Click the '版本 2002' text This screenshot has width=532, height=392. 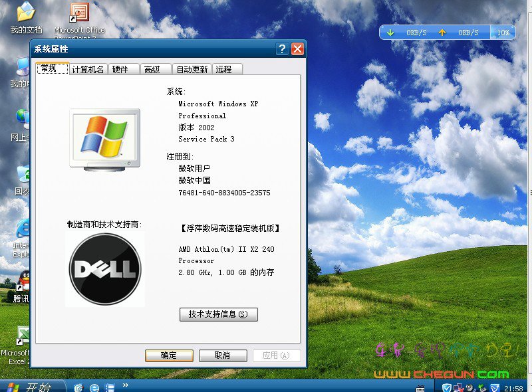click(196, 128)
